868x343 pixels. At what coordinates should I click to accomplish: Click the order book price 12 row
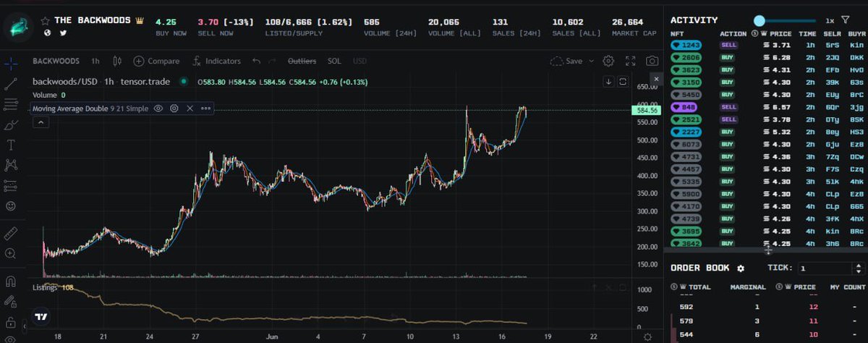coord(767,307)
